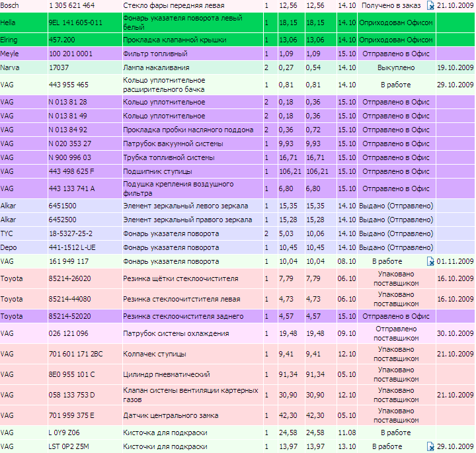Select part number 443 955 465

[69, 85]
